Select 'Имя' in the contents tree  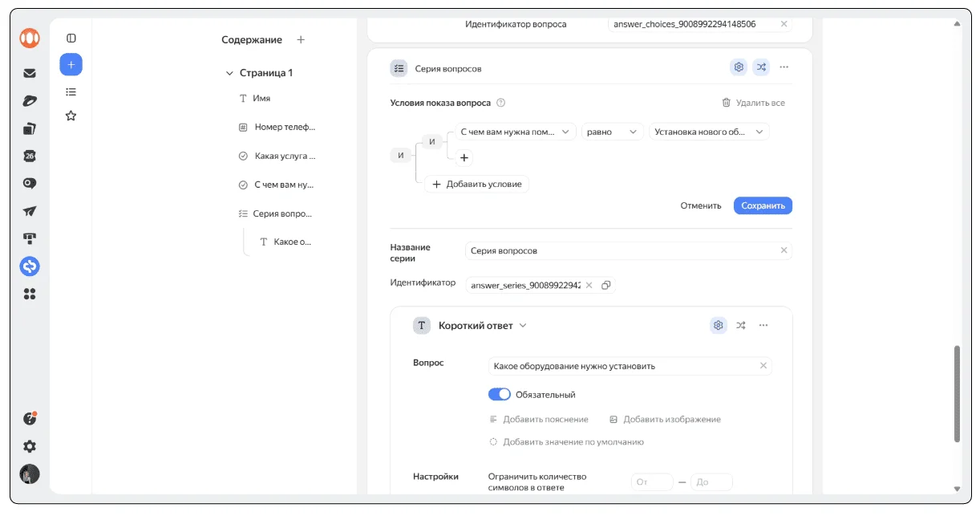tap(261, 98)
